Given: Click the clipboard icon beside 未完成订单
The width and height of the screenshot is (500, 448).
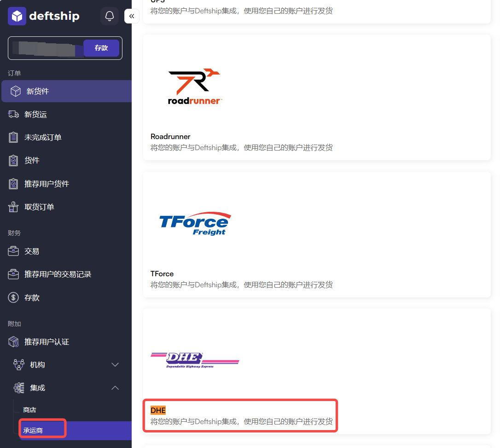Looking at the screenshot, I should 13,137.
